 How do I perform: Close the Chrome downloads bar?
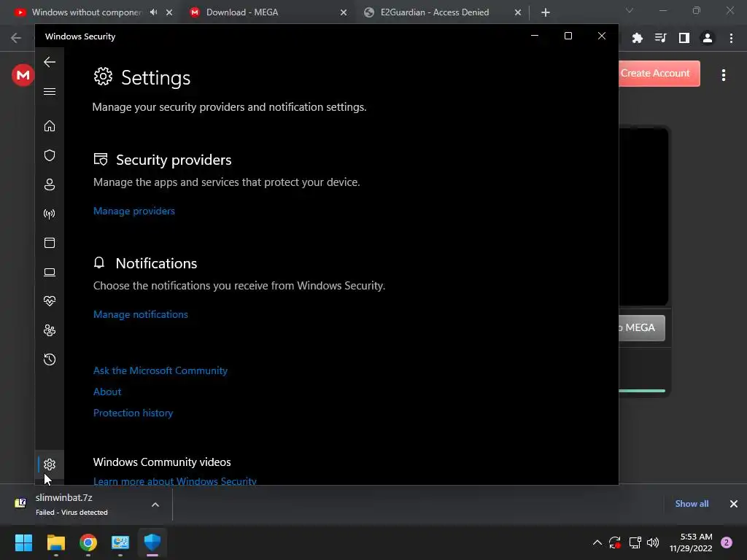(x=734, y=504)
